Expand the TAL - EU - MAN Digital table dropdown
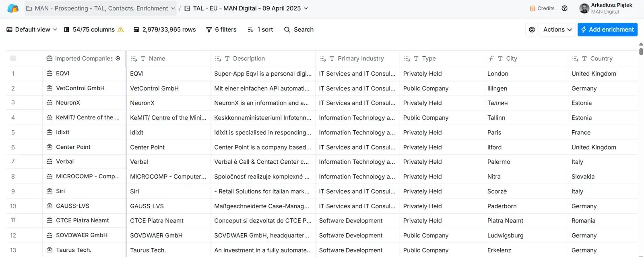Image resolution: width=644 pixels, height=257 pixels. click(306, 8)
